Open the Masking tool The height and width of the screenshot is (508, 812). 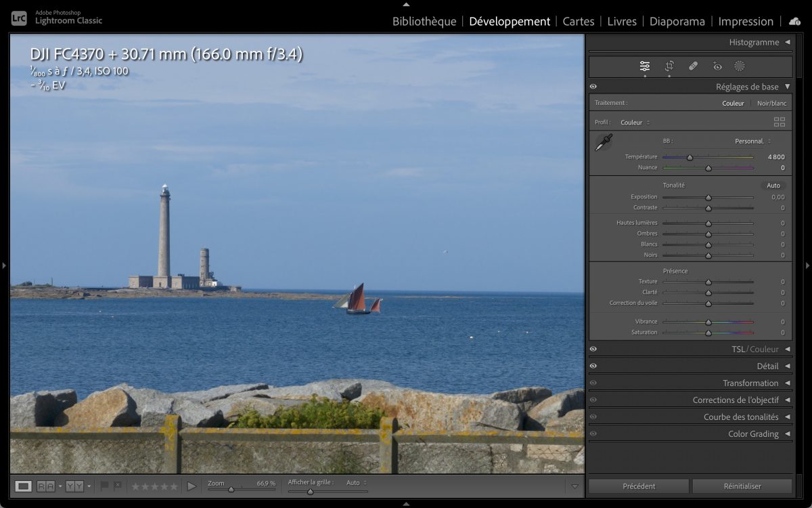coord(740,66)
